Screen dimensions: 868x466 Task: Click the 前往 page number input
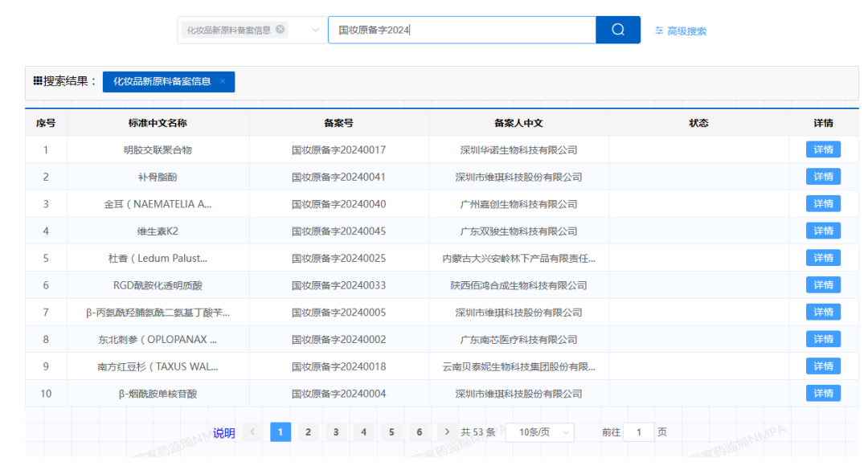point(638,432)
